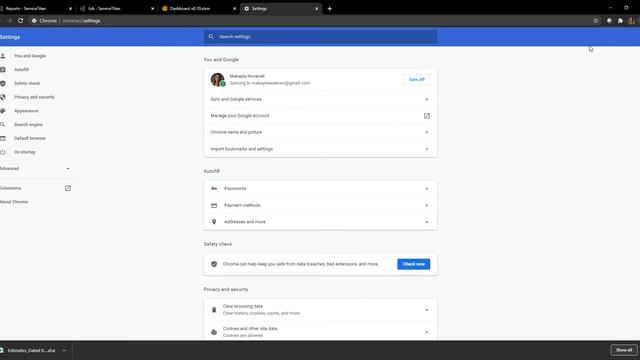Screen dimensions: 640x360
Task: Click the magnifier icon in Search settings
Action: point(211,37)
